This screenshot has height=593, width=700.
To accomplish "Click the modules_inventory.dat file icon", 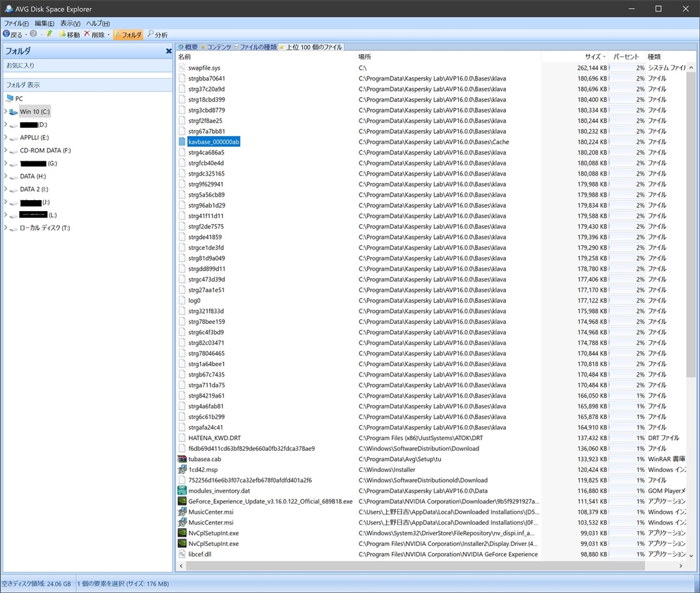I will [x=182, y=491].
